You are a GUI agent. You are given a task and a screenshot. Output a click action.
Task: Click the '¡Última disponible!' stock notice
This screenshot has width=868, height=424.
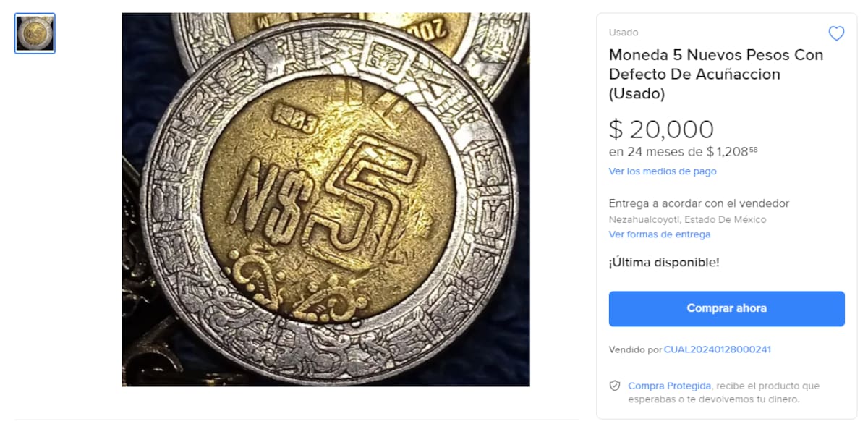(663, 263)
